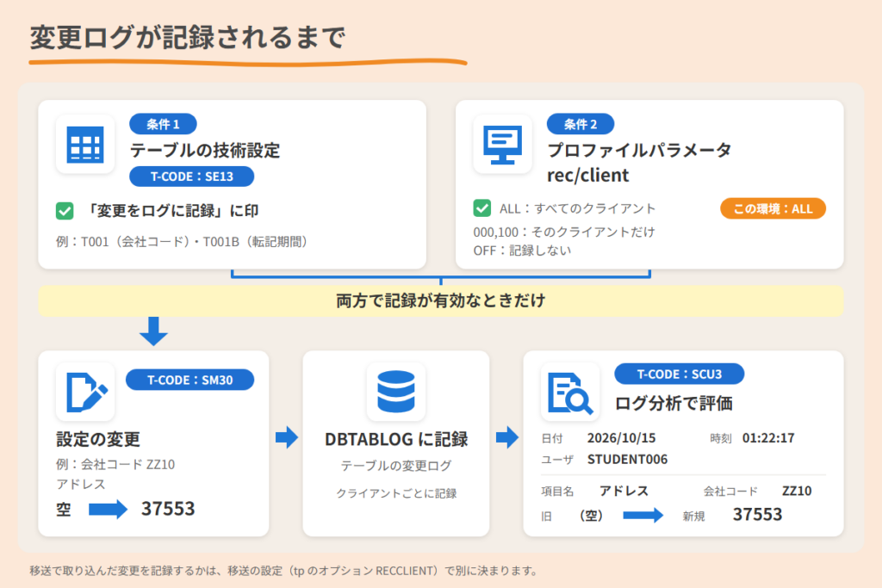Click the footnote about tp のオプション RECCLIENT
This screenshot has height=588, width=882.
284,571
